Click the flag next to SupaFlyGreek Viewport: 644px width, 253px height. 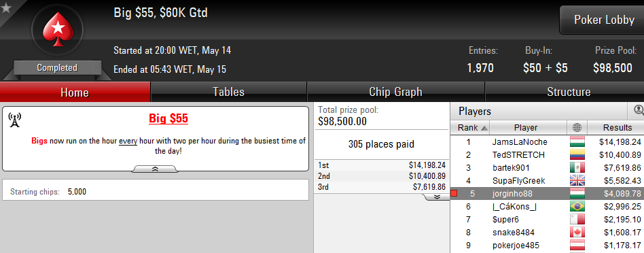pyautogui.click(x=577, y=181)
